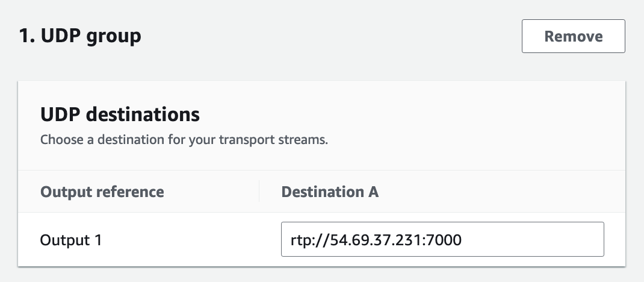
Task: Select the Output 1 row label
Action: click(x=70, y=240)
